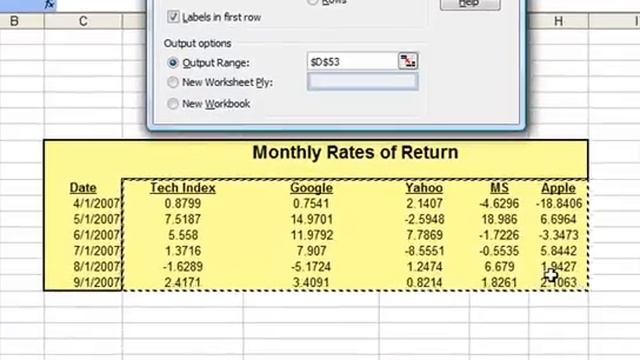Screen dimensions: 640x360
Task: Select the 8/1/2007 date cell
Action: (96, 267)
